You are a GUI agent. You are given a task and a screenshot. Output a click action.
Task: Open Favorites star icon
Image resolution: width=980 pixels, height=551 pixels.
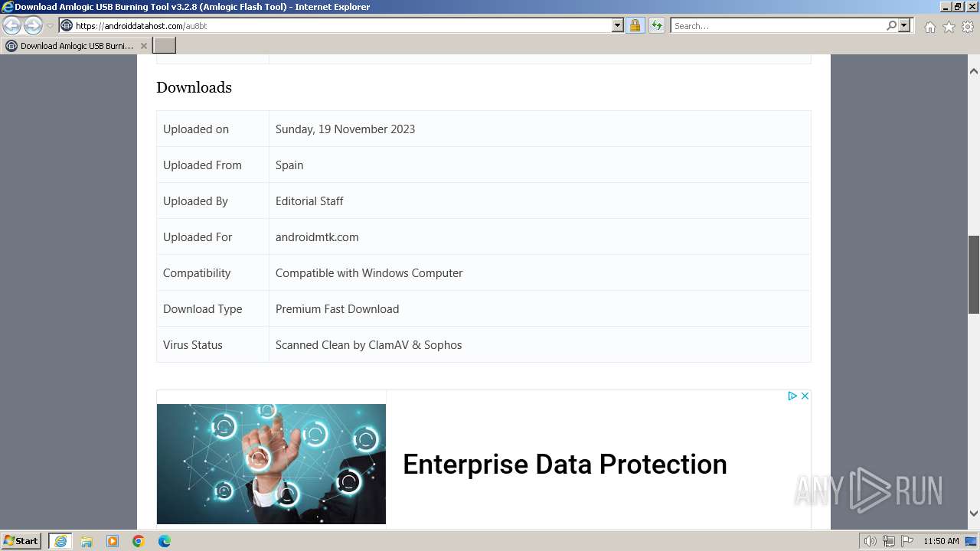click(949, 27)
